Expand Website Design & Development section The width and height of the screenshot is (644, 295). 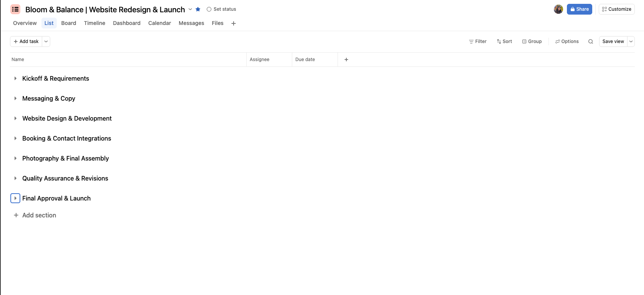(15, 118)
